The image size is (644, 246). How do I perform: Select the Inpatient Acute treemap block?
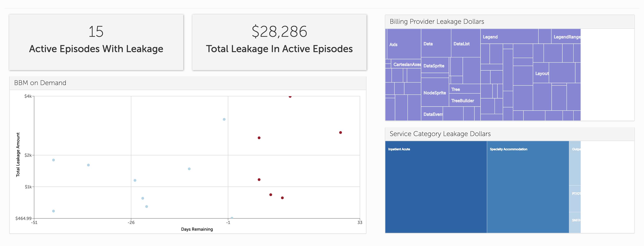436,187
